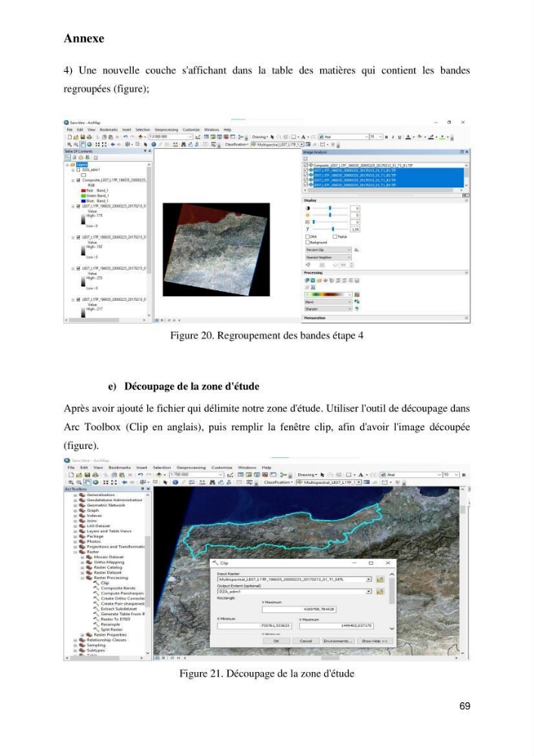
Task: Open File menu in upper ArcMap window
Action: coord(69,130)
